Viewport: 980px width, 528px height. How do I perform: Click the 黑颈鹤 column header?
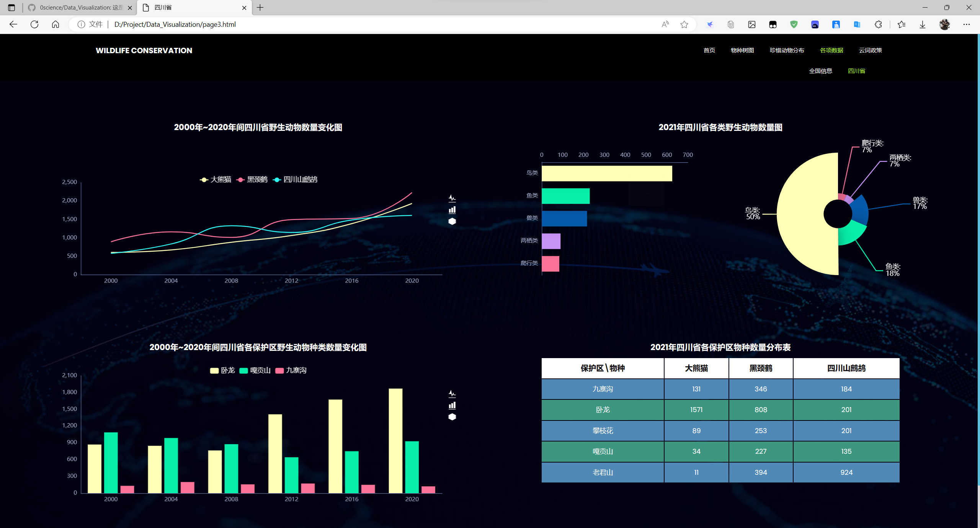click(x=761, y=368)
